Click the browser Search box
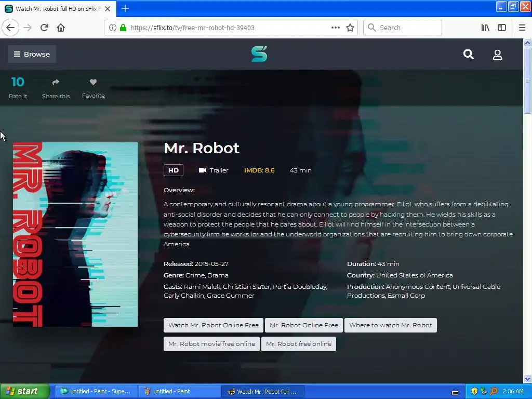 (403, 28)
